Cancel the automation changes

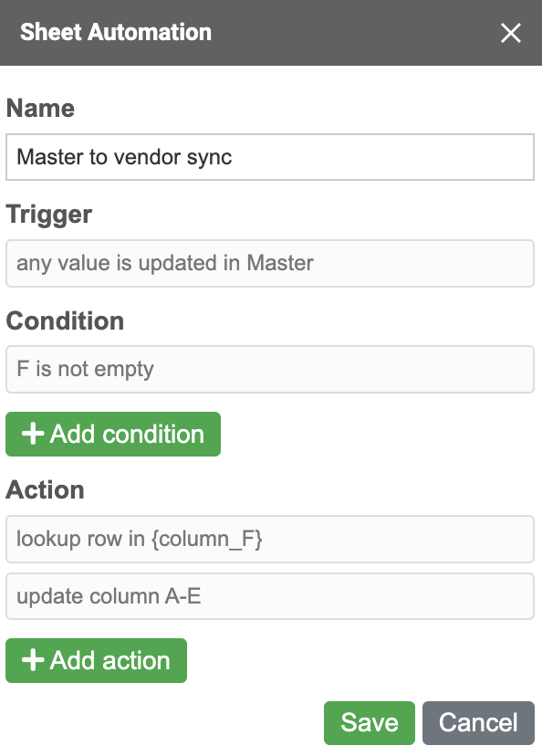478,723
